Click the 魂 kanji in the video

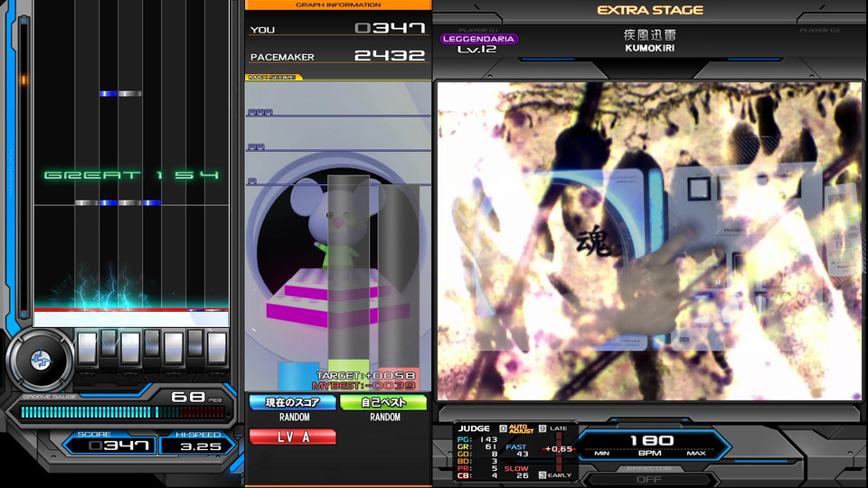pyautogui.click(x=593, y=242)
